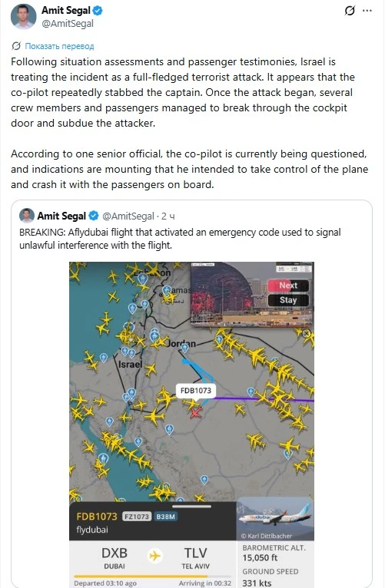Click the Показать перевод link

(x=59, y=46)
